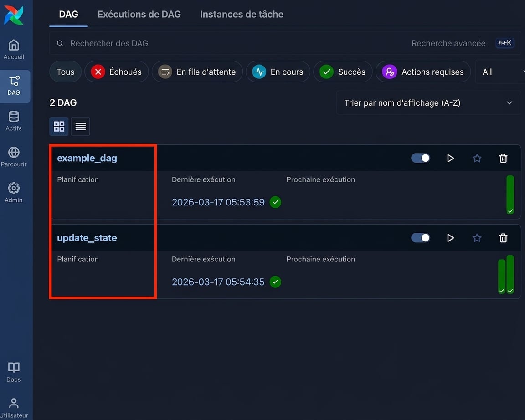The width and height of the screenshot is (525, 420).
Task: Click Planification label under update_state
Action: point(78,259)
